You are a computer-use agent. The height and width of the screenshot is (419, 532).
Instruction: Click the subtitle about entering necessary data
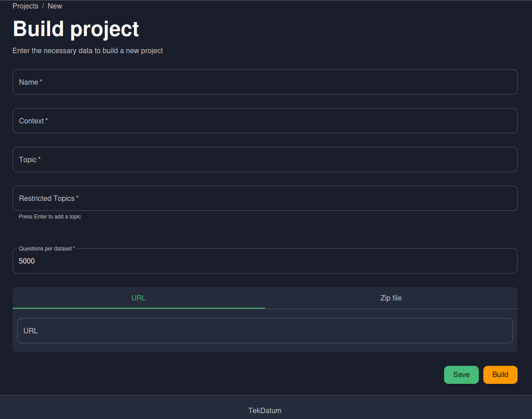pos(87,51)
